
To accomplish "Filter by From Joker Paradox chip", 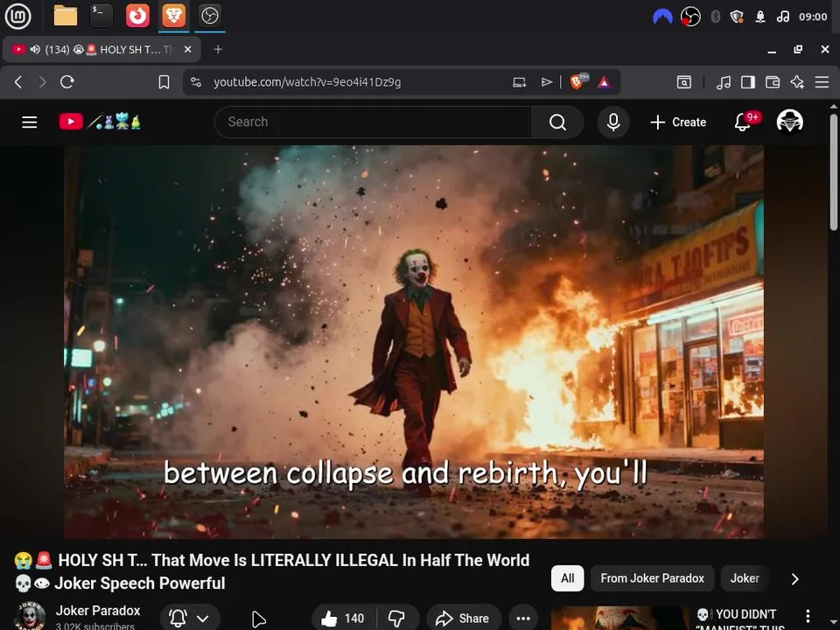I will coord(652,578).
